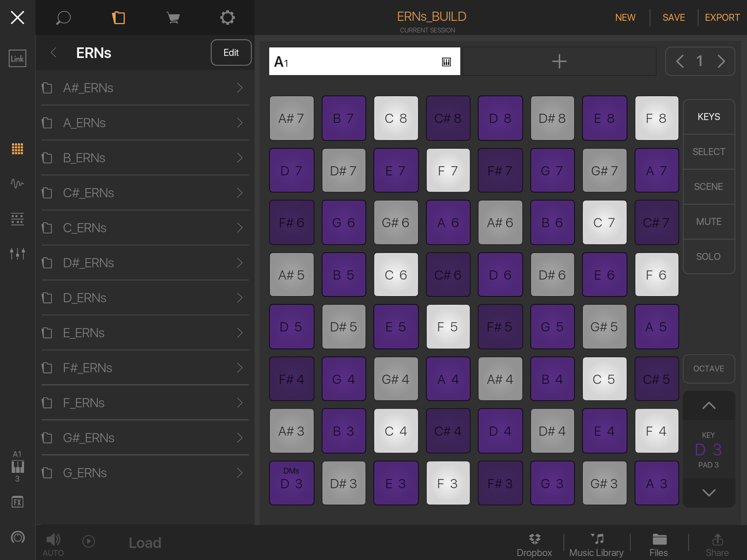Screen dimensions: 747x560
Task: Open the waveform editor icon
Action: tap(17, 183)
